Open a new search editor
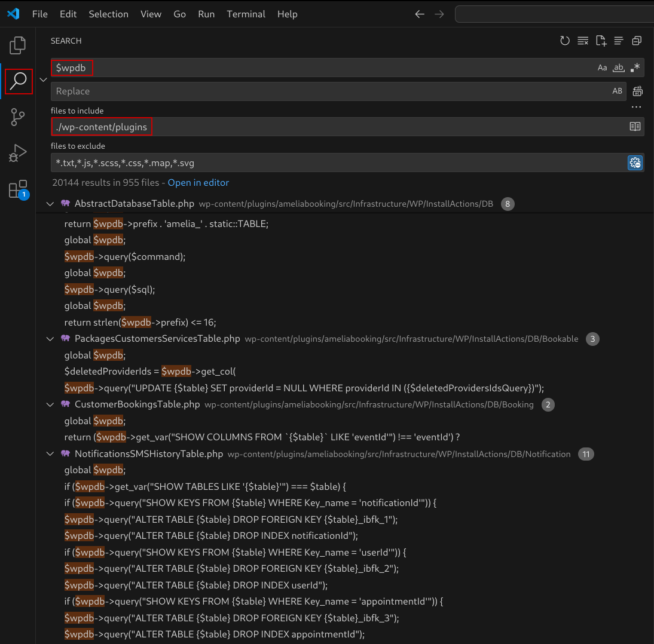This screenshot has width=654, height=644. [601, 41]
